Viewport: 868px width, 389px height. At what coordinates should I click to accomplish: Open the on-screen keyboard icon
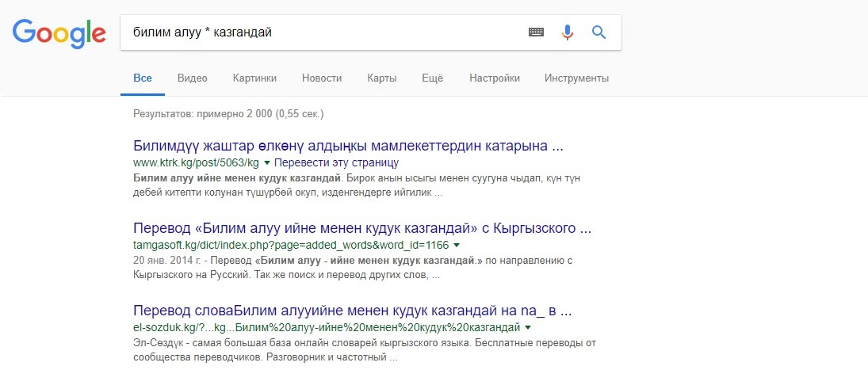click(x=537, y=32)
